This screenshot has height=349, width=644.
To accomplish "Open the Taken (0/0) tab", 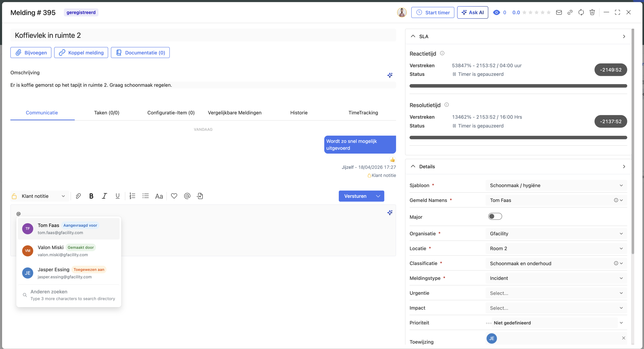I will [x=107, y=113].
